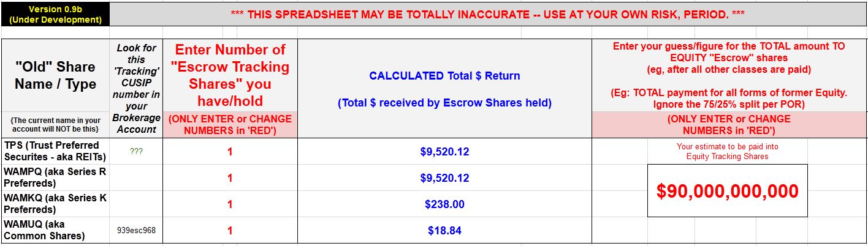Click WAMPQ calculated return $9,520.12

[444, 178]
